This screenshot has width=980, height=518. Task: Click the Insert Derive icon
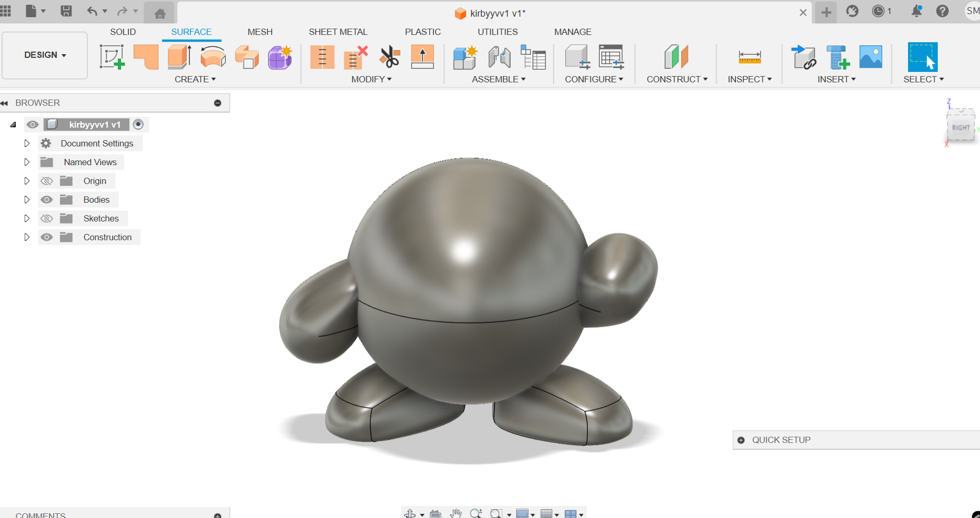tap(804, 57)
